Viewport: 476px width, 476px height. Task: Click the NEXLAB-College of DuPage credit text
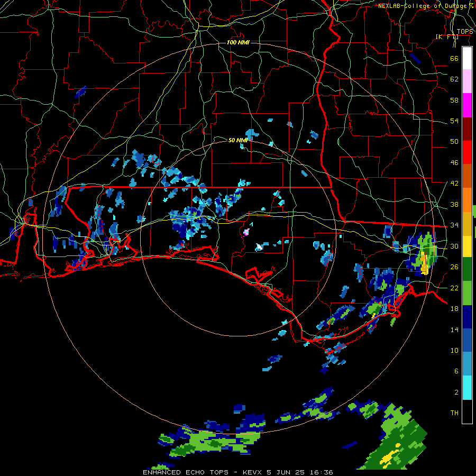(x=425, y=6)
